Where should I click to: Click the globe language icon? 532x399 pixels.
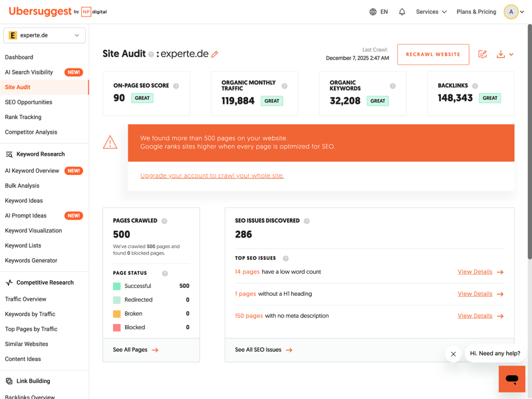373,12
